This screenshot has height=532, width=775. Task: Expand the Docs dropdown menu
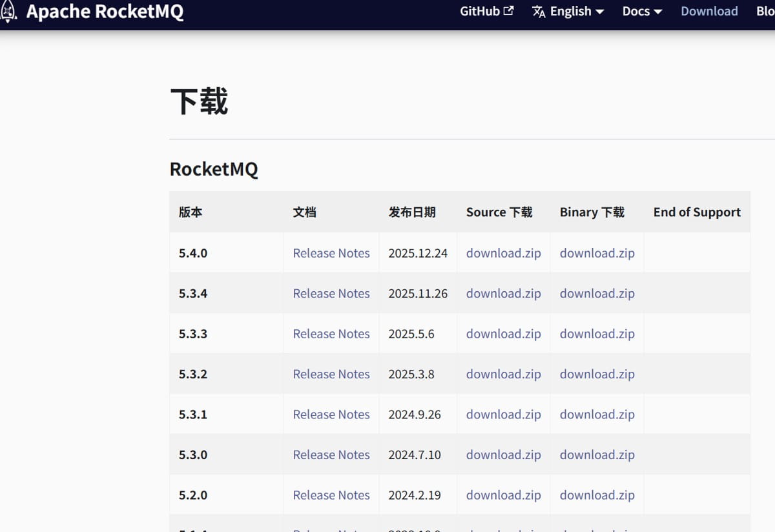pos(635,12)
